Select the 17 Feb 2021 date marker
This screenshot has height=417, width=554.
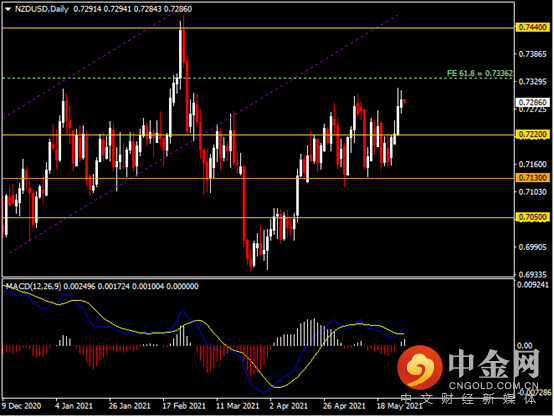[x=184, y=406]
